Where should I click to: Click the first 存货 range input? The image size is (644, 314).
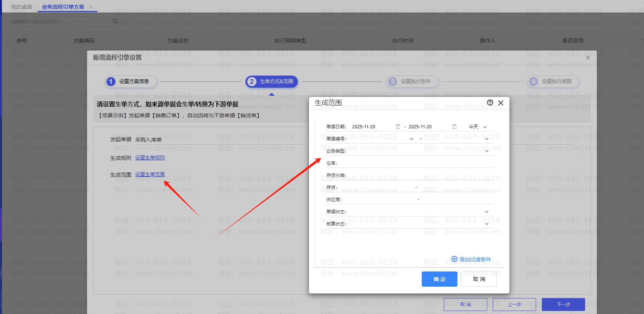click(x=376, y=188)
